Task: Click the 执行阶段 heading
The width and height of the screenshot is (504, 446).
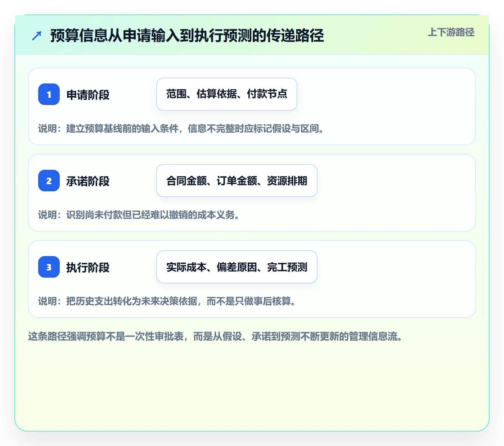Action: pos(88,268)
